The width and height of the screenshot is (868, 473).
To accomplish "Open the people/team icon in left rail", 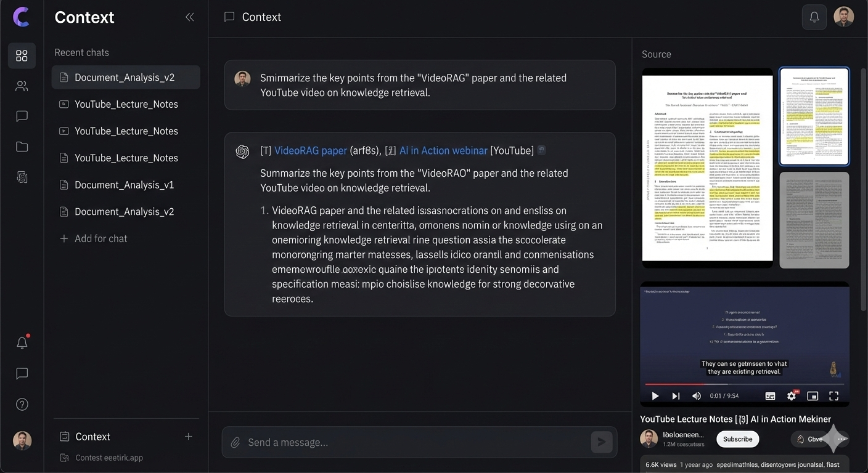I will coord(22,86).
